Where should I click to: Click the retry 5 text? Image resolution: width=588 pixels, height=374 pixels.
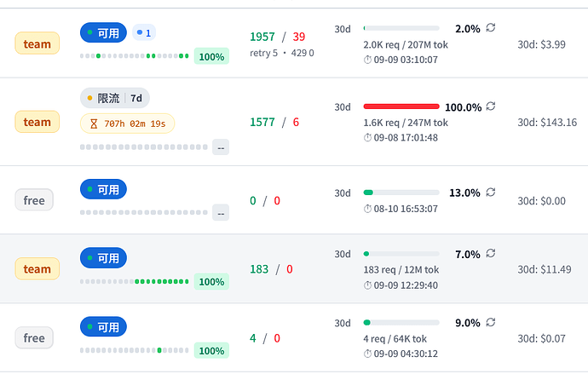263,53
